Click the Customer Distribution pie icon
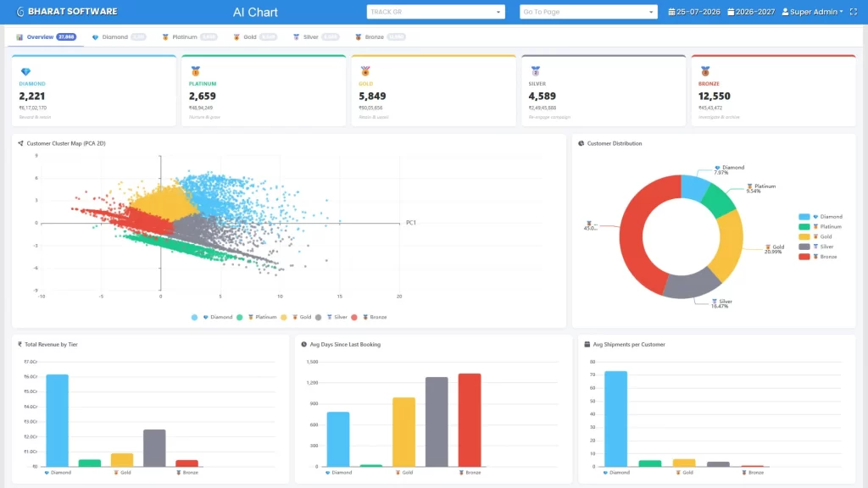Viewport: 868px width, 488px height. point(581,143)
